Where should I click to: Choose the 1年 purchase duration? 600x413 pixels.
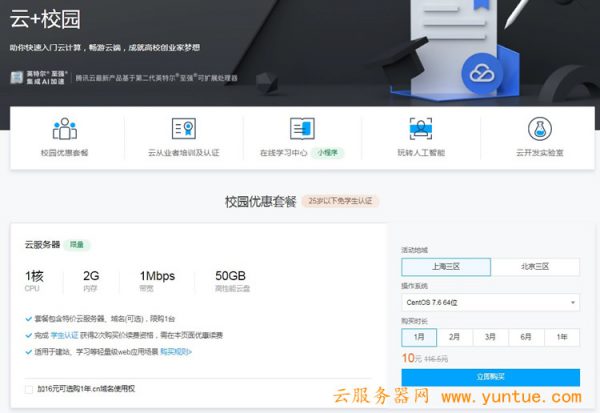(x=562, y=337)
